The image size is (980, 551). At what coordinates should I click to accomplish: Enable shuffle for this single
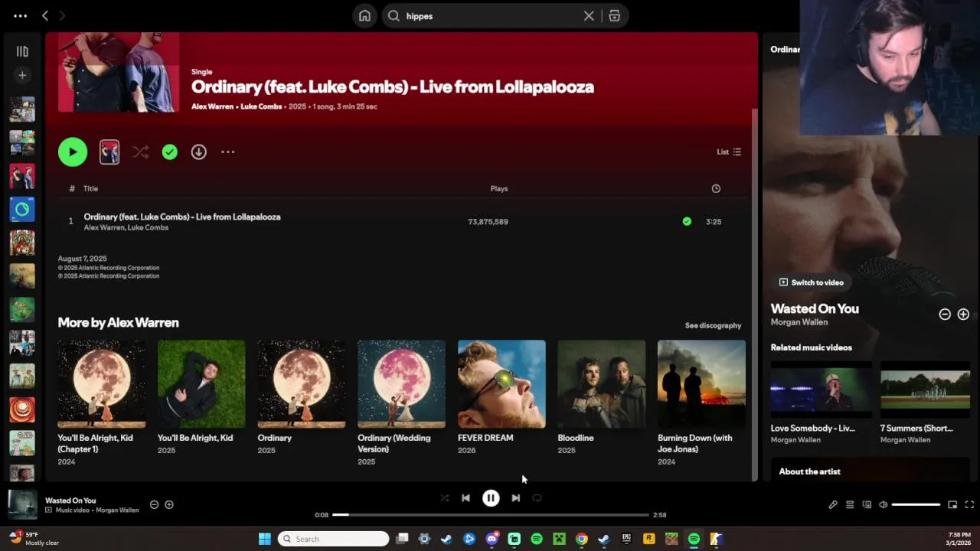(140, 152)
